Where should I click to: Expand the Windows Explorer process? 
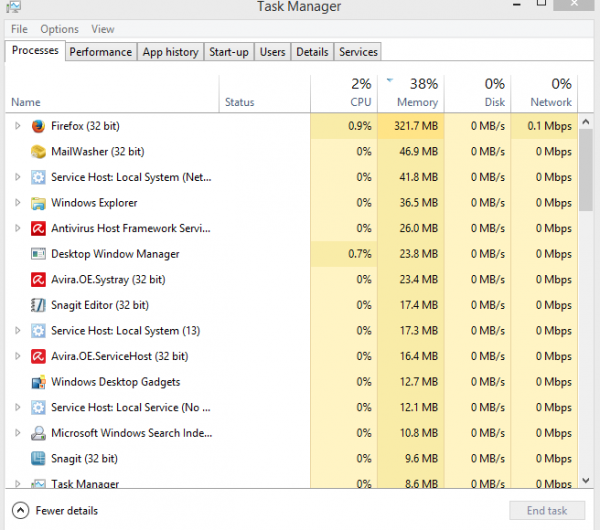tap(18, 202)
